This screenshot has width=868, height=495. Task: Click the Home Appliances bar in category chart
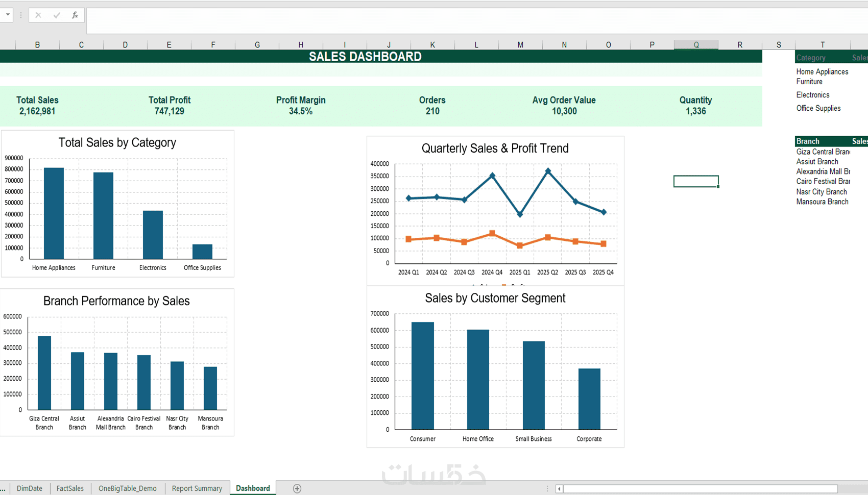54,213
